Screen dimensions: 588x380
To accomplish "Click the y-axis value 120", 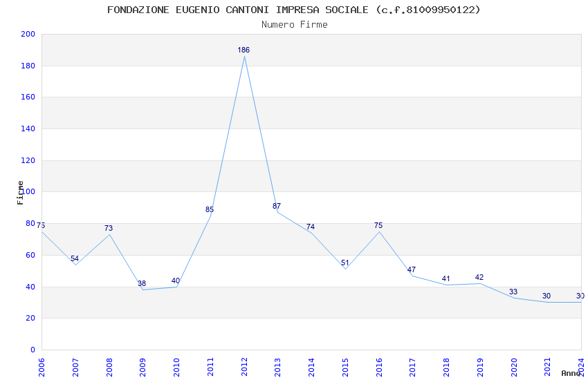I will 28,160.
